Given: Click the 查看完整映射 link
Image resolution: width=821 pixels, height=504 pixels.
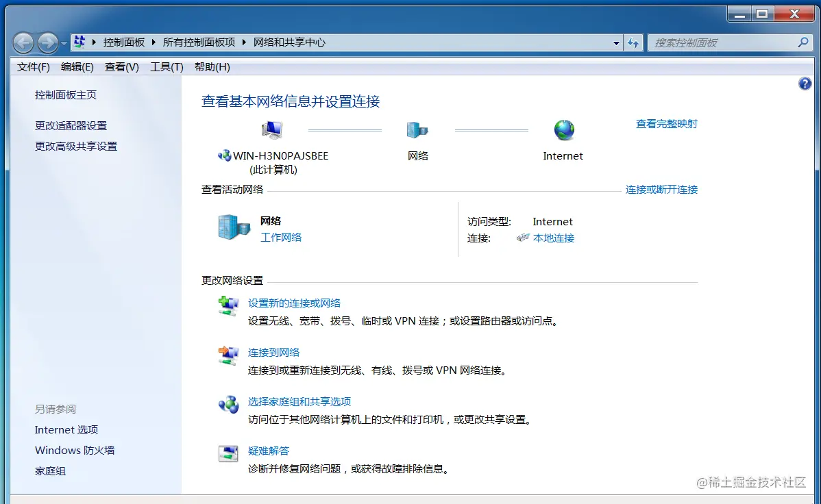Looking at the screenshot, I should click(x=665, y=124).
